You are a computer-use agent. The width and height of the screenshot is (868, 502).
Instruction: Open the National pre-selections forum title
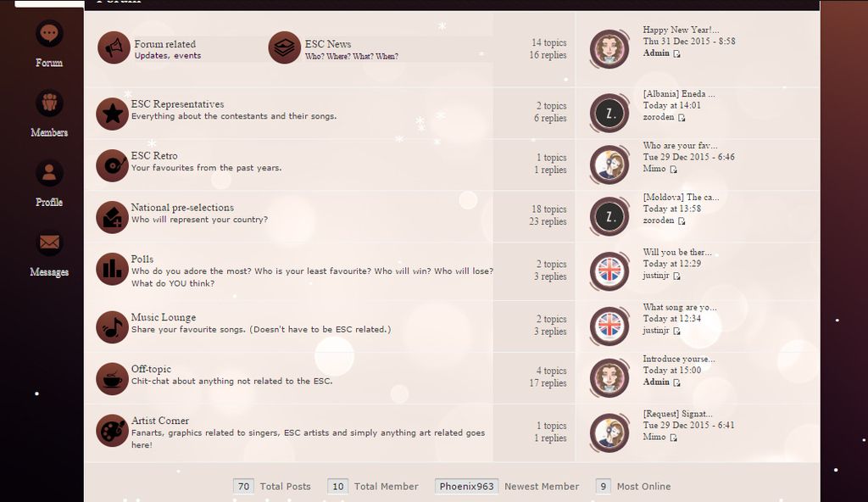(x=183, y=207)
